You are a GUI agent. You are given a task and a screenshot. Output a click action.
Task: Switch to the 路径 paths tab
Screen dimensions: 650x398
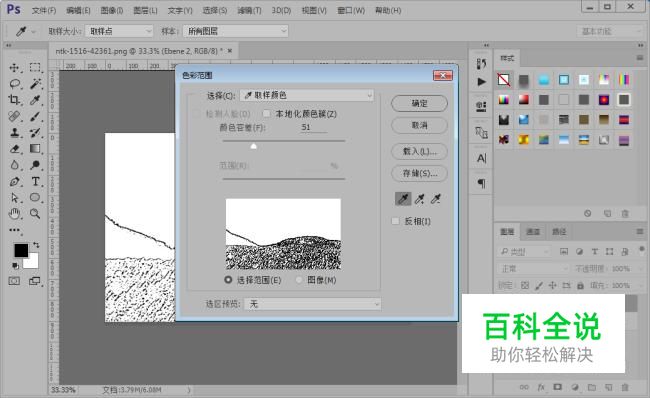[x=559, y=231]
